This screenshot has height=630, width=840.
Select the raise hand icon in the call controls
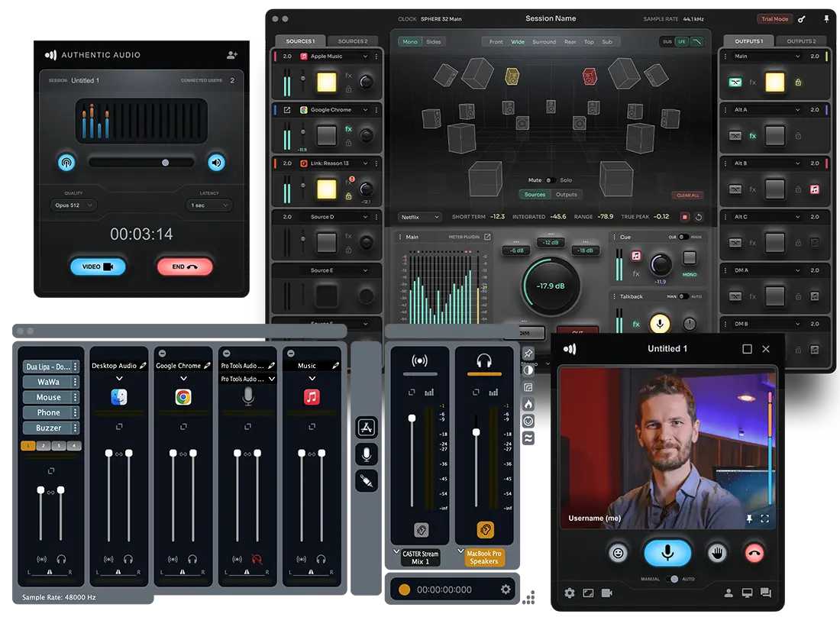pos(716,552)
